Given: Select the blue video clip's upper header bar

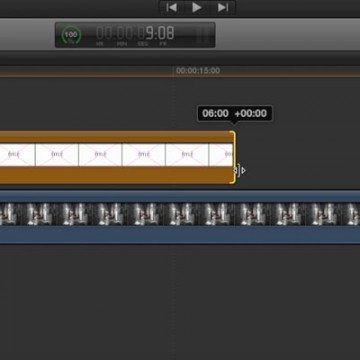Looking at the screenshot, I should (x=180, y=196).
